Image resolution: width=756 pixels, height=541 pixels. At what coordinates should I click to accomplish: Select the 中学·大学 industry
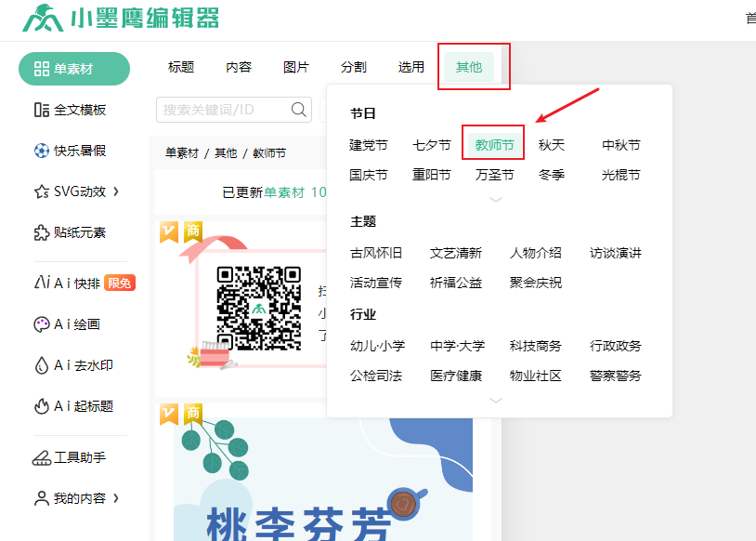coord(457,346)
